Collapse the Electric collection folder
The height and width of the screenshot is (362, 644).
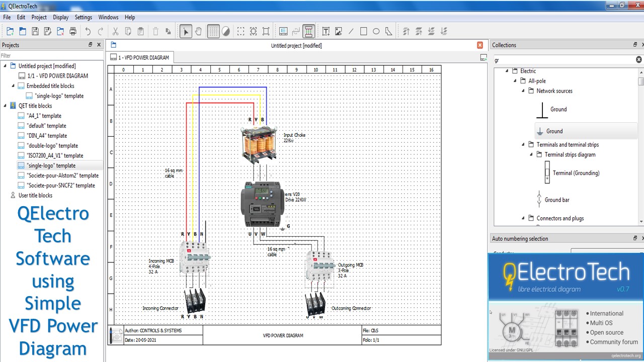point(507,71)
